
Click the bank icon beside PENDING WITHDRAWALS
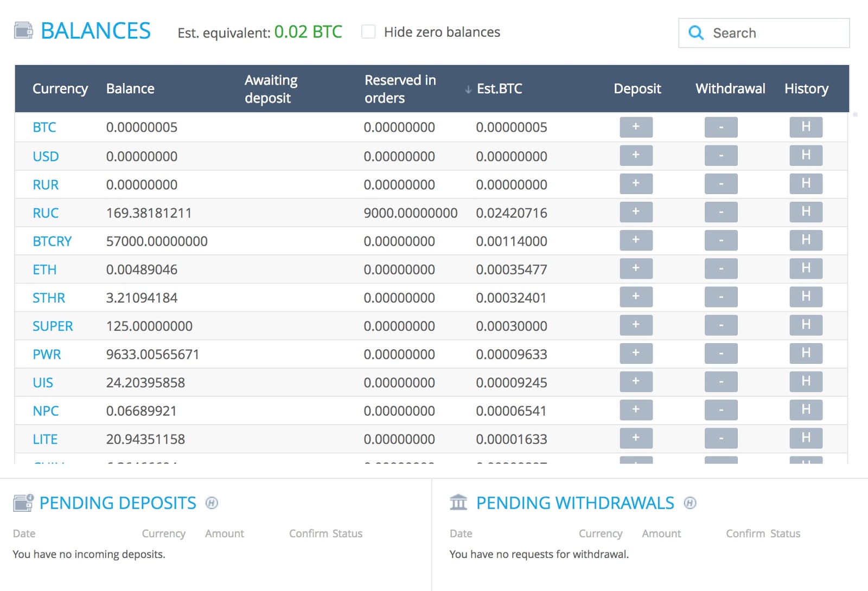(x=459, y=502)
